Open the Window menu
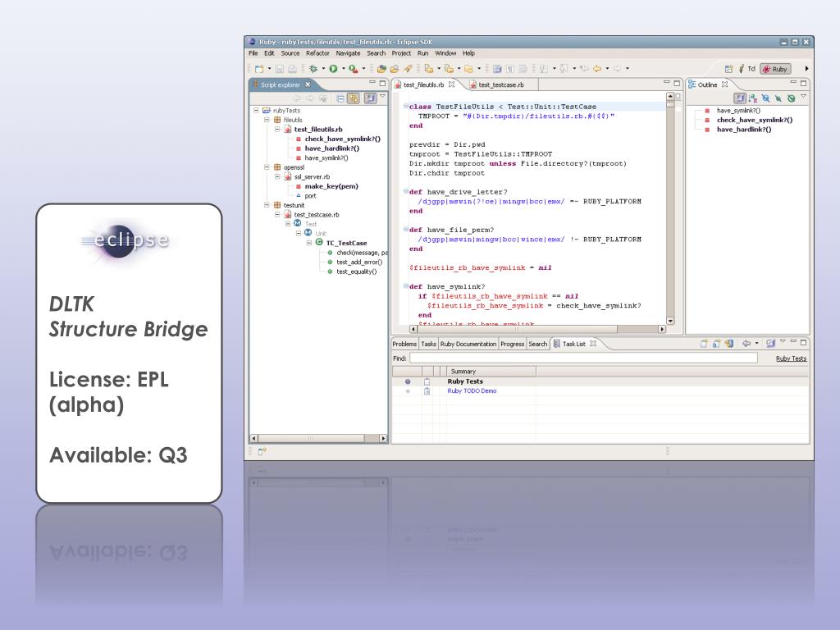This screenshot has height=630, width=840. pyautogui.click(x=445, y=53)
